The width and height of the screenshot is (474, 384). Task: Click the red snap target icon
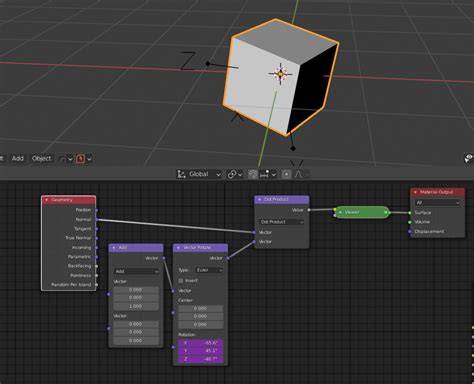click(x=80, y=159)
